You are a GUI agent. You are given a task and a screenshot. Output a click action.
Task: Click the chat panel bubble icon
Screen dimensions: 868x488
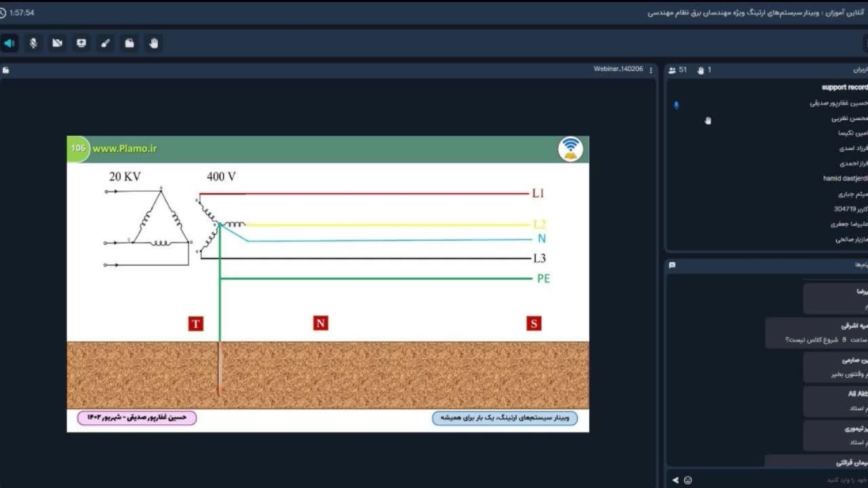pyautogui.click(x=672, y=265)
